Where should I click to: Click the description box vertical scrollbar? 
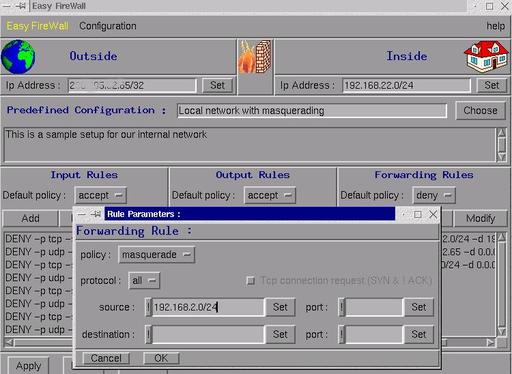click(501, 145)
